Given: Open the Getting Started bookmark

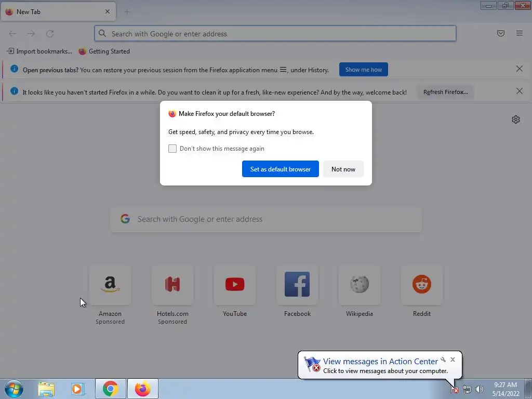Looking at the screenshot, I should (104, 51).
